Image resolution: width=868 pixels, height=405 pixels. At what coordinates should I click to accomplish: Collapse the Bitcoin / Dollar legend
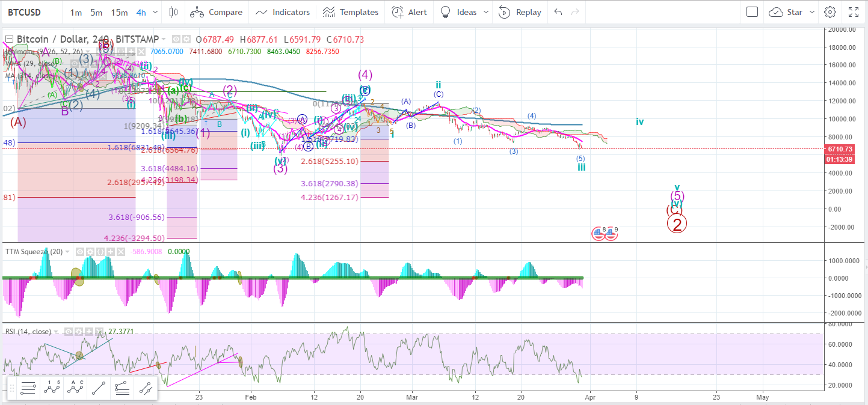(9, 39)
